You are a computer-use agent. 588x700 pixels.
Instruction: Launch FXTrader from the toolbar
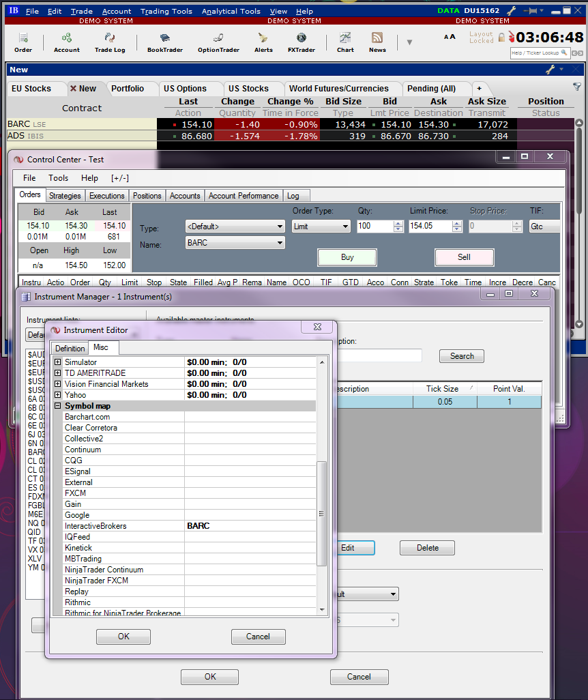pos(302,42)
